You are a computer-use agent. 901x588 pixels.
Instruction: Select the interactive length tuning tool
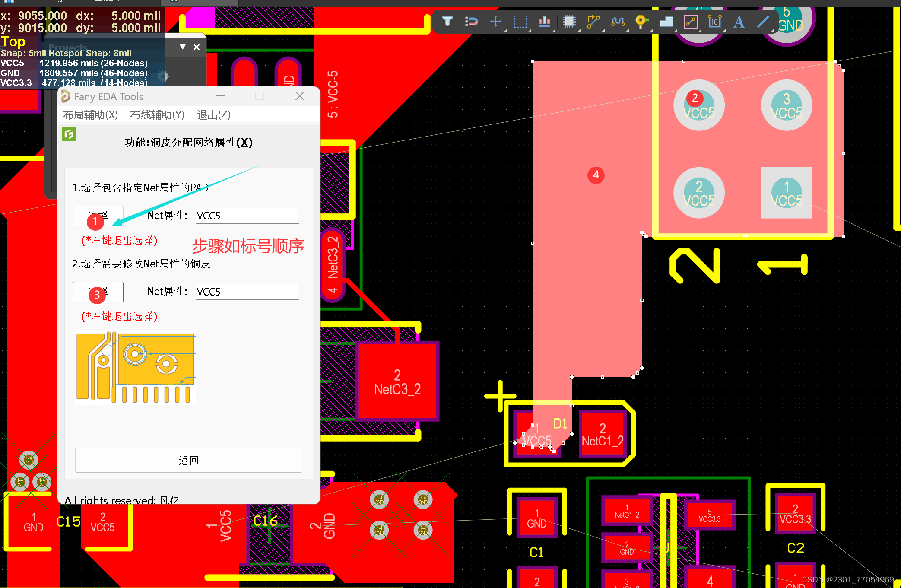618,21
